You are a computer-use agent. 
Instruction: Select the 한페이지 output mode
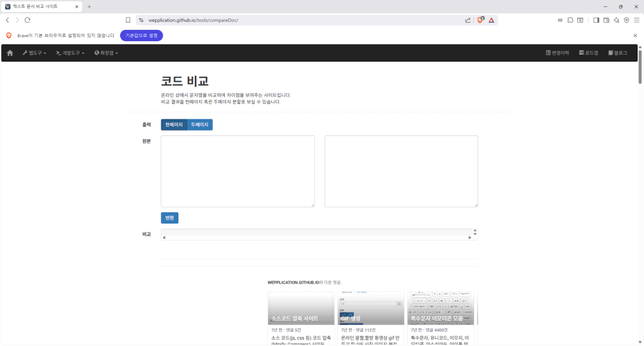tap(174, 125)
